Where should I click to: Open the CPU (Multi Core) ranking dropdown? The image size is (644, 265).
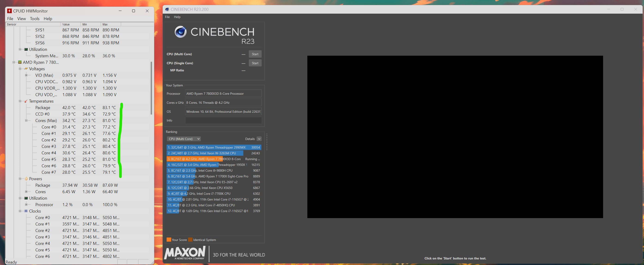(x=184, y=139)
